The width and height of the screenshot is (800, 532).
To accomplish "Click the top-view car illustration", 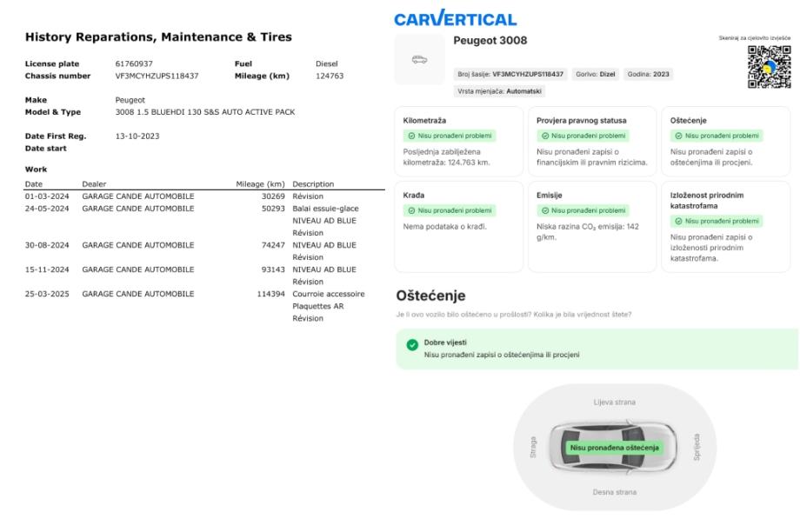I will 614,447.
